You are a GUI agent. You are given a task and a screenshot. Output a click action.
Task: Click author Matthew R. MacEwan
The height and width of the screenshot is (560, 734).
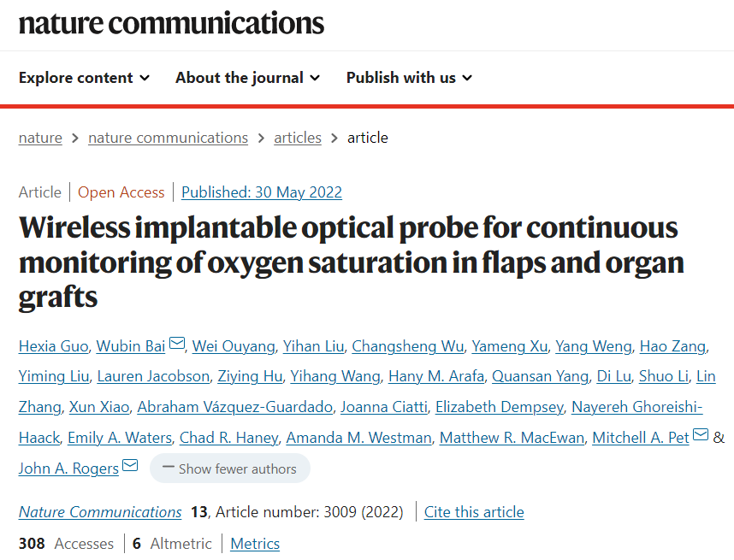point(512,438)
